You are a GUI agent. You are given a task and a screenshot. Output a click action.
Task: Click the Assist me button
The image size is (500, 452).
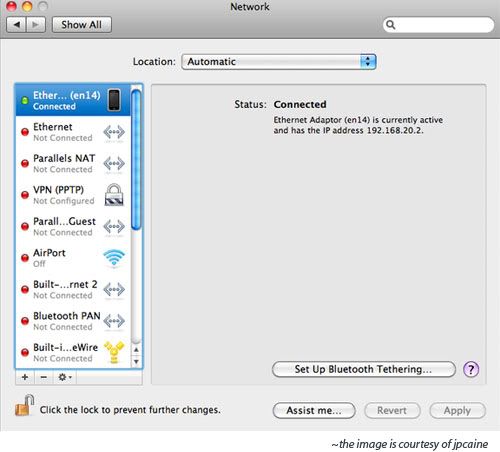click(314, 410)
